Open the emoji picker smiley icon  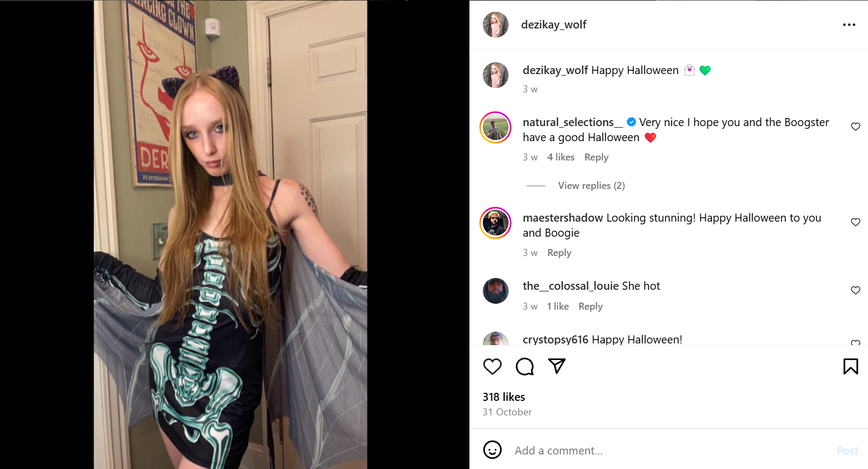pyautogui.click(x=492, y=450)
